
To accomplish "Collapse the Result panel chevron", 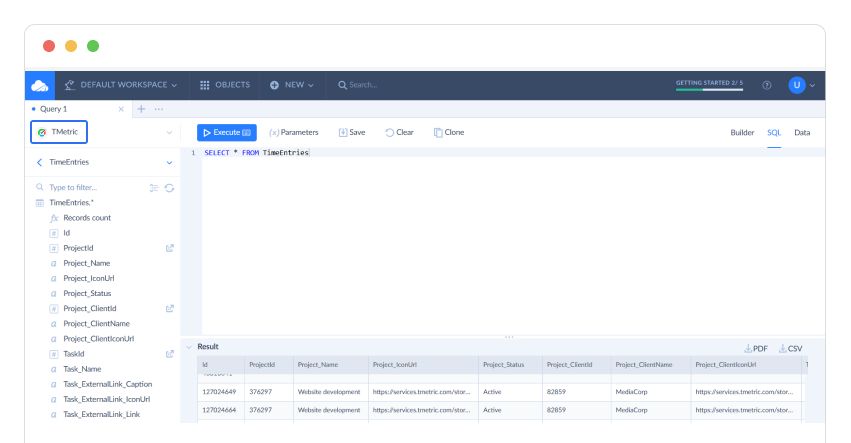I will coord(189,347).
